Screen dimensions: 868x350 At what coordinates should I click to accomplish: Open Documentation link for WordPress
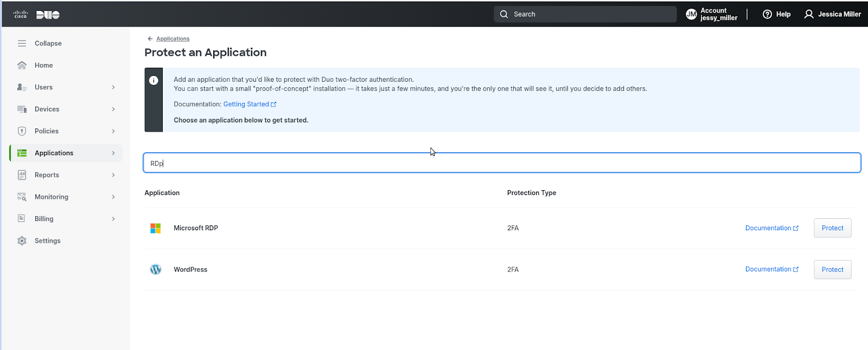(768, 269)
